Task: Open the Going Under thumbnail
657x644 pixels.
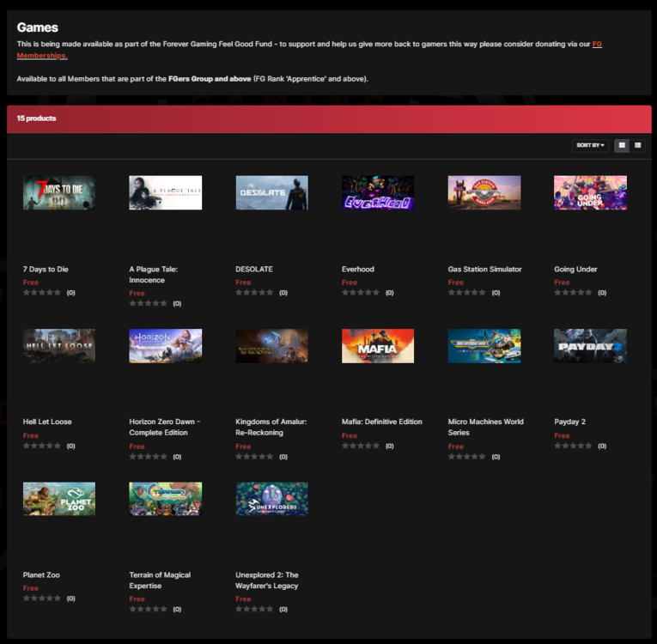Action: coord(590,192)
